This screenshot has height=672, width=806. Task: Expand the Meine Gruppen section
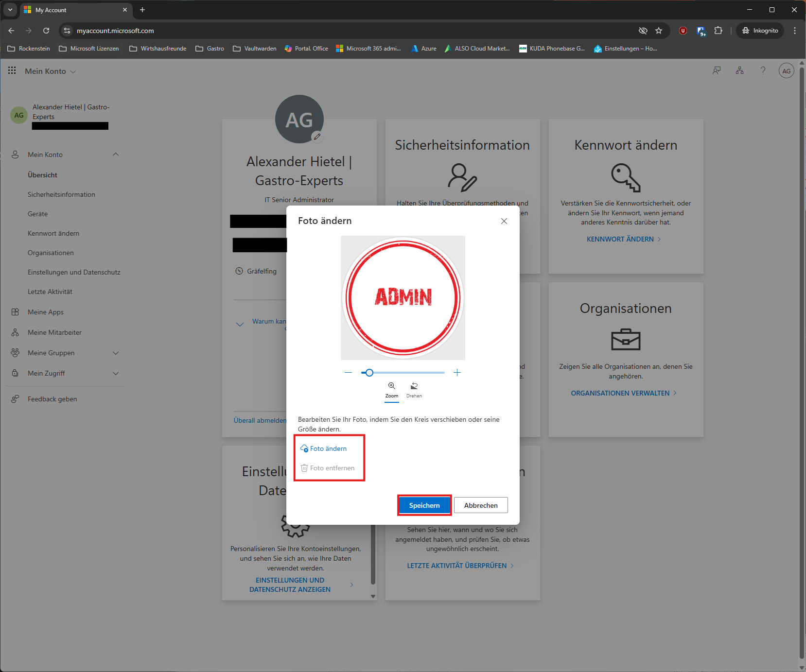116,353
